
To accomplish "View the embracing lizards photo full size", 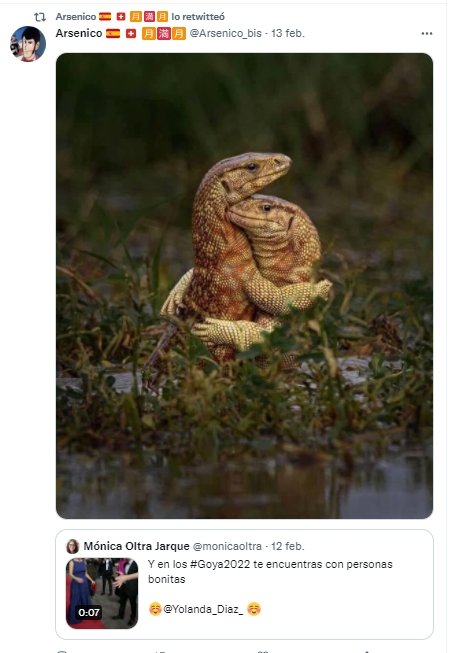I will pos(244,286).
